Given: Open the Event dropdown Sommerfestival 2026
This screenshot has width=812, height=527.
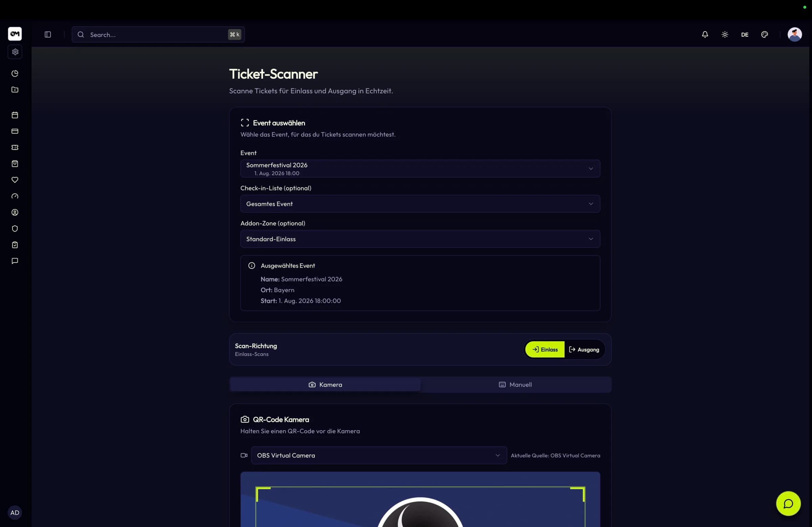Looking at the screenshot, I should click(x=420, y=169).
